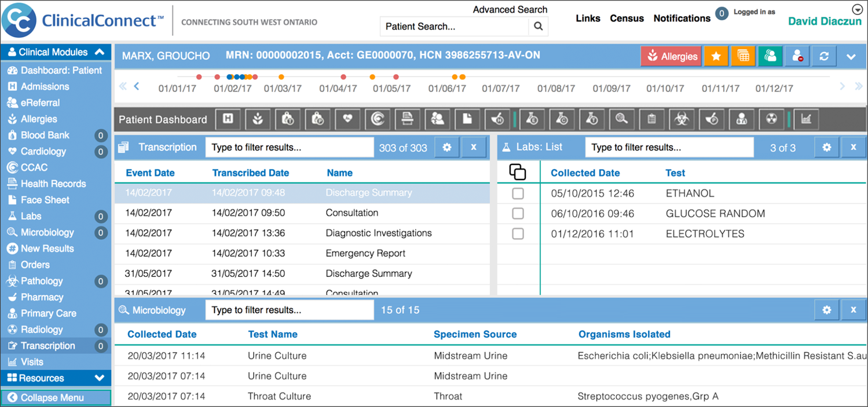Open the Census link
868x407 pixels.
coord(627,19)
